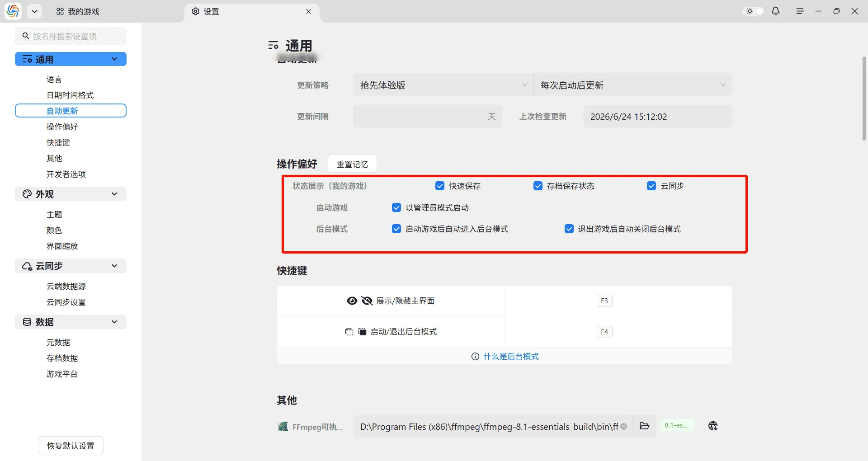Click the app logo icon in title bar
The width and height of the screenshot is (868, 461).
(13, 11)
